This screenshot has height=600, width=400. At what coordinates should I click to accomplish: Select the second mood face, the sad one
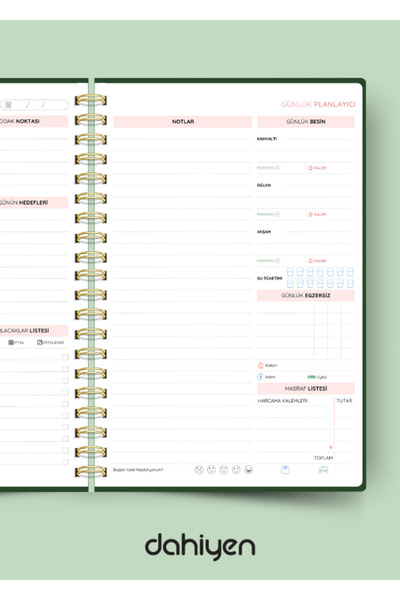tap(211, 470)
